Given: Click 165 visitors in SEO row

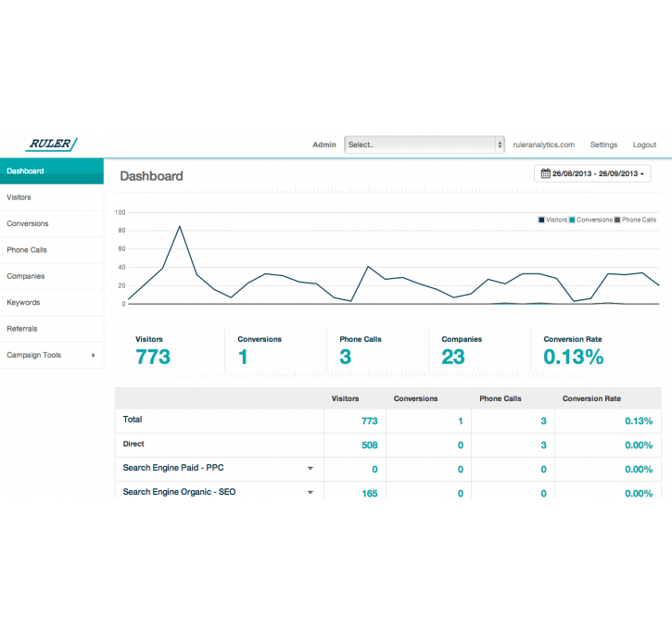Looking at the screenshot, I should [x=370, y=494].
